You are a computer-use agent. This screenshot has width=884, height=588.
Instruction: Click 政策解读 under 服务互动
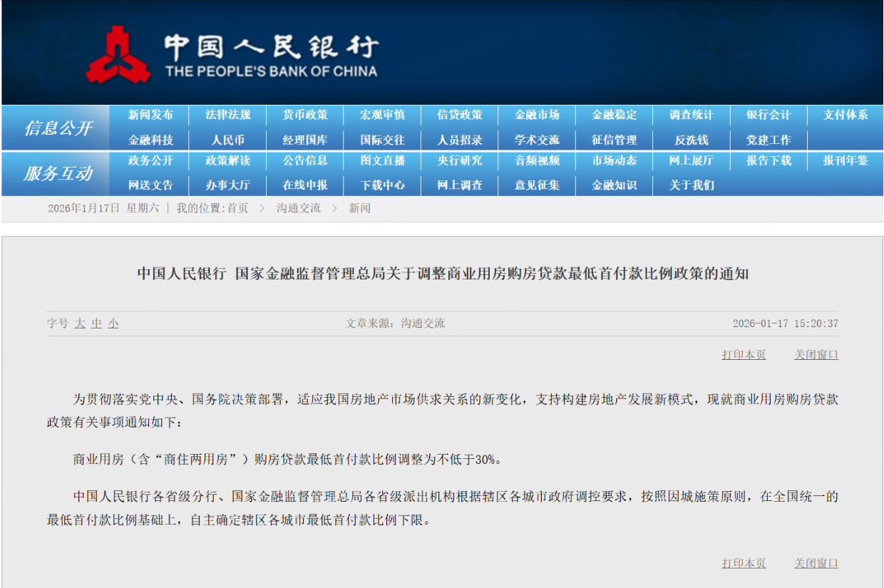coord(227,160)
